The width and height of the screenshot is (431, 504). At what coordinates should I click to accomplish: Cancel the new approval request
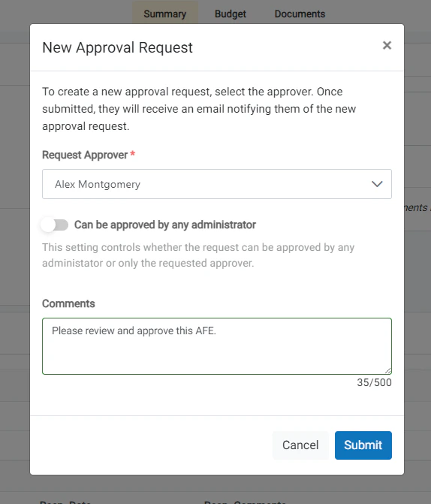(x=300, y=445)
